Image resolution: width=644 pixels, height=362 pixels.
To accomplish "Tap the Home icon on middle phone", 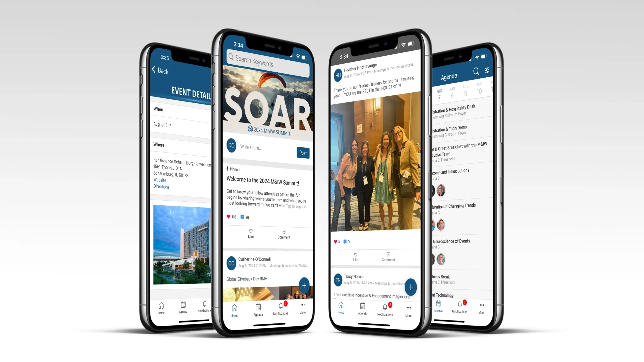I will (x=234, y=308).
